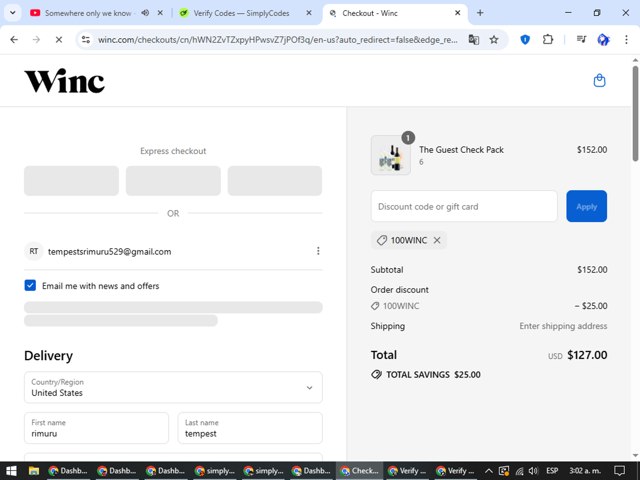Open the media control icon
Image resolution: width=640 pixels, height=480 pixels.
(x=581, y=40)
